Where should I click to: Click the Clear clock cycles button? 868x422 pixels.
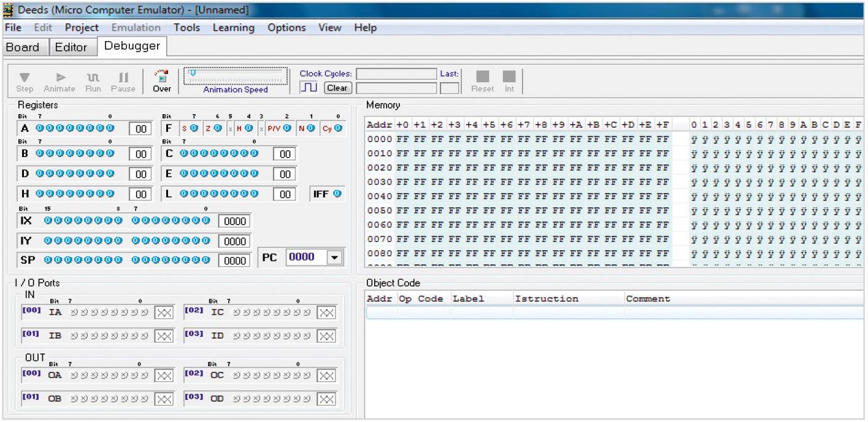337,88
